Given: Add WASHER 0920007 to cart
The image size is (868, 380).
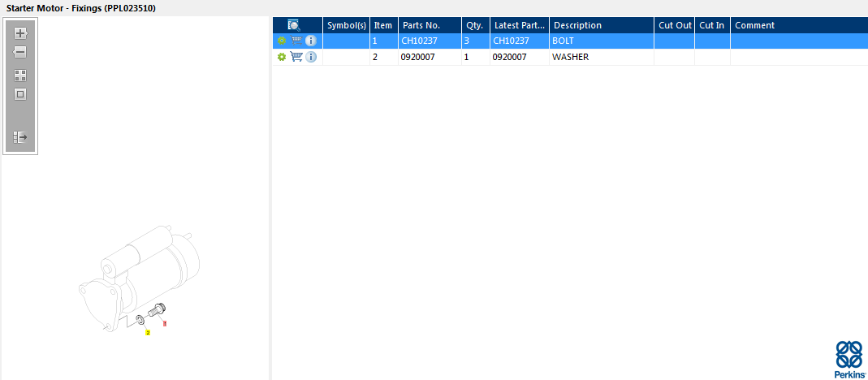Looking at the screenshot, I should click(x=296, y=57).
